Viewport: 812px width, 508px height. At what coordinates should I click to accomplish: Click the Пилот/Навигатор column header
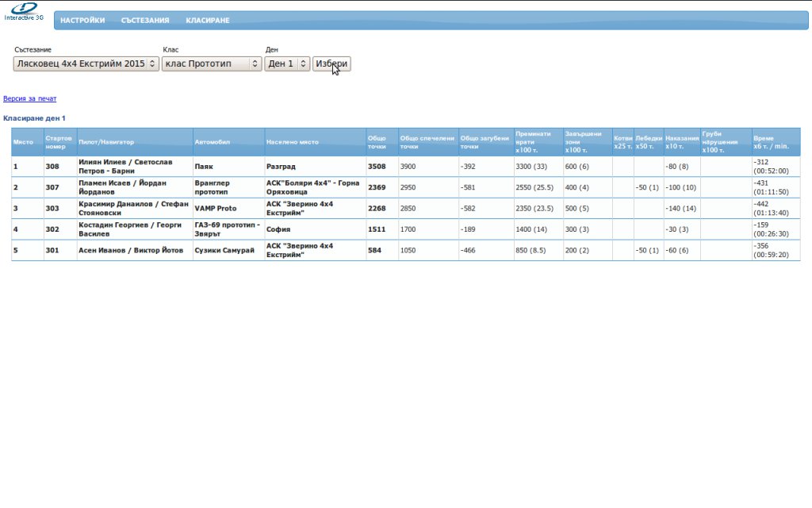(x=106, y=142)
